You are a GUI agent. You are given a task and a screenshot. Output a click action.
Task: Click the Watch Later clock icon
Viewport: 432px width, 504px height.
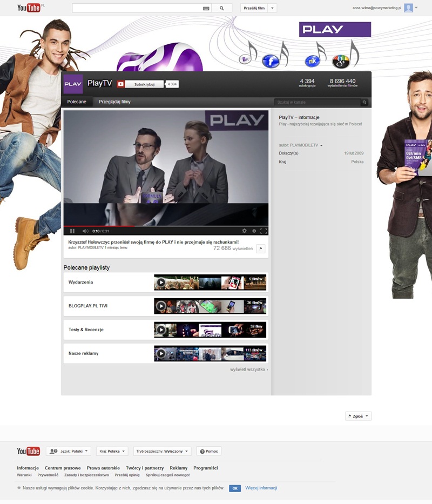pyautogui.click(x=254, y=231)
